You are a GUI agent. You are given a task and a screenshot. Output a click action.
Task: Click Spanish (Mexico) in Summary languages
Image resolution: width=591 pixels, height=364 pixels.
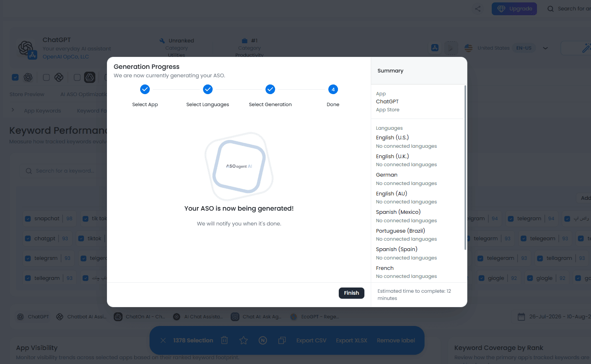398,212
